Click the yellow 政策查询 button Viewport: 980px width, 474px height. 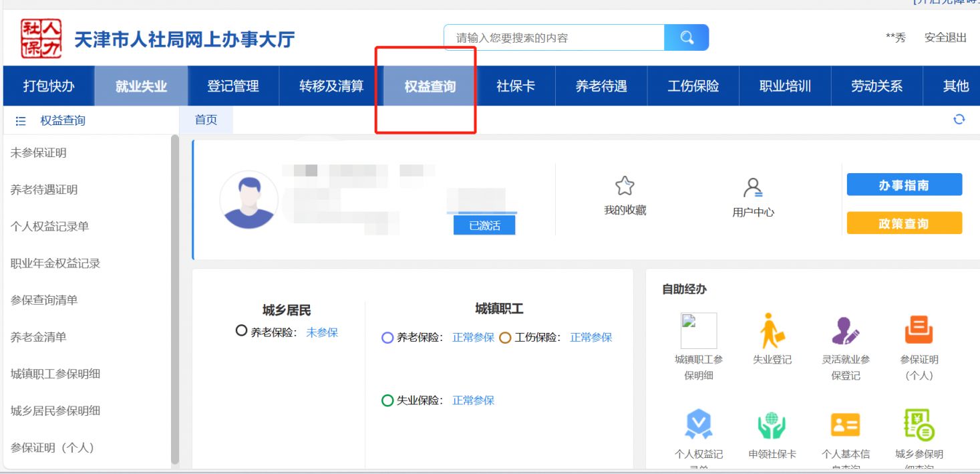coord(904,223)
